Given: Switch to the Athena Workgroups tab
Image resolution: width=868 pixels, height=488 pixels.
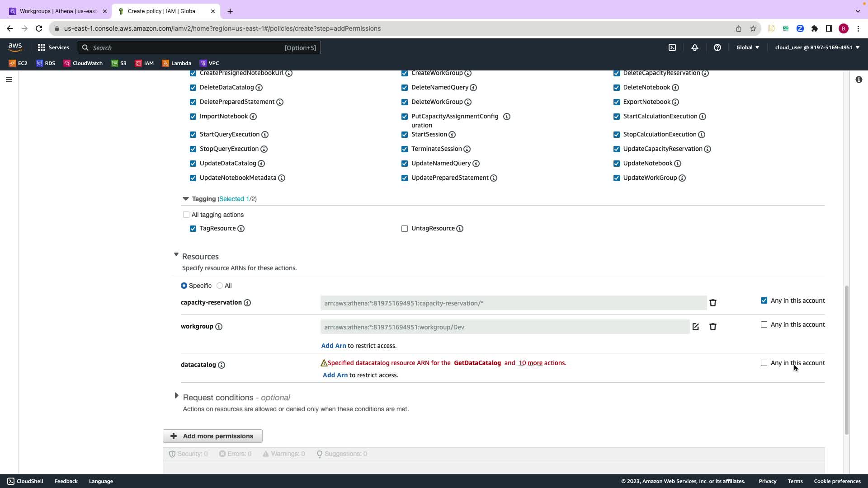Looking at the screenshot, I should [x=58, y=11].
